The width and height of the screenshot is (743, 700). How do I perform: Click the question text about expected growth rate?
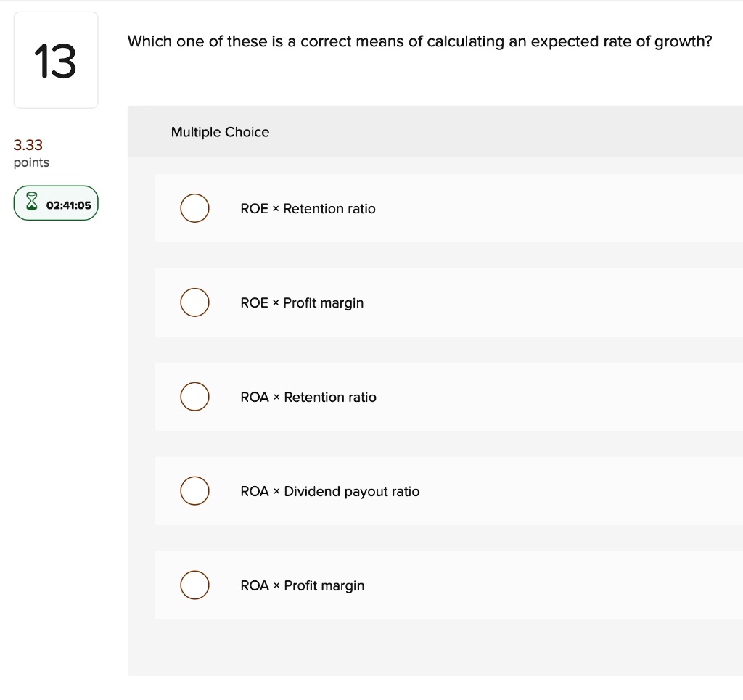[419, 41]
